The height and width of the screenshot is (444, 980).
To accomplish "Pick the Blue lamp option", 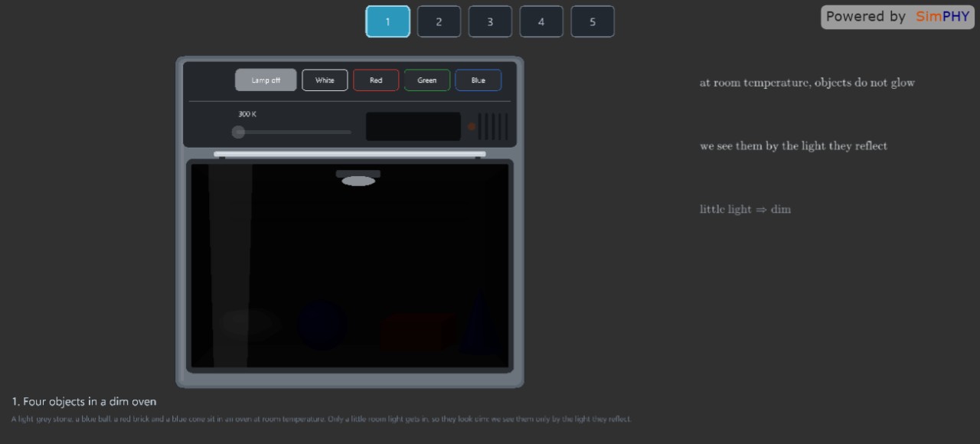I will coord(479,80).
